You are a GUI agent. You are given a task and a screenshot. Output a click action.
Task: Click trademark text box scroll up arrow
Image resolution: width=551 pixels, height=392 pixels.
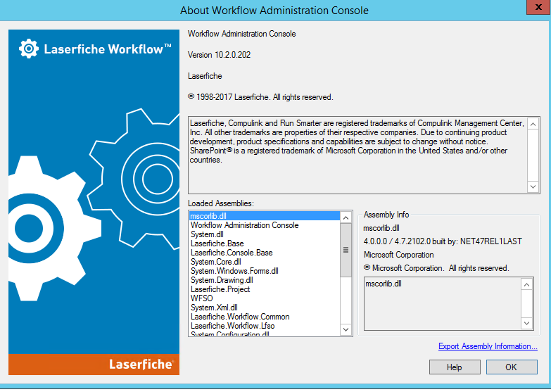click(533, 124)
